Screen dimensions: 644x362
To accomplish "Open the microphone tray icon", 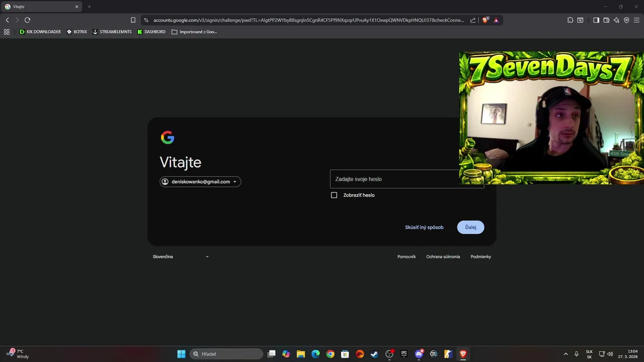I will click(x=577, y=354).
